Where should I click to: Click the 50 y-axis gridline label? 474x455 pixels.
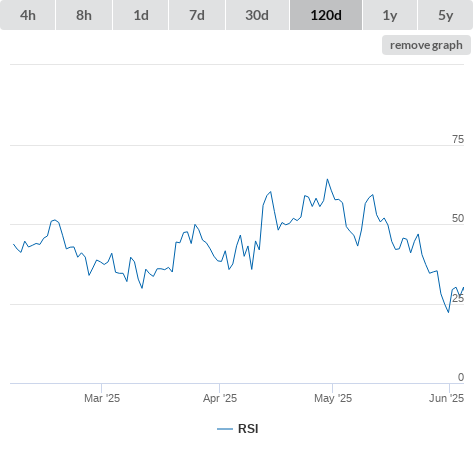coord(458,218)
